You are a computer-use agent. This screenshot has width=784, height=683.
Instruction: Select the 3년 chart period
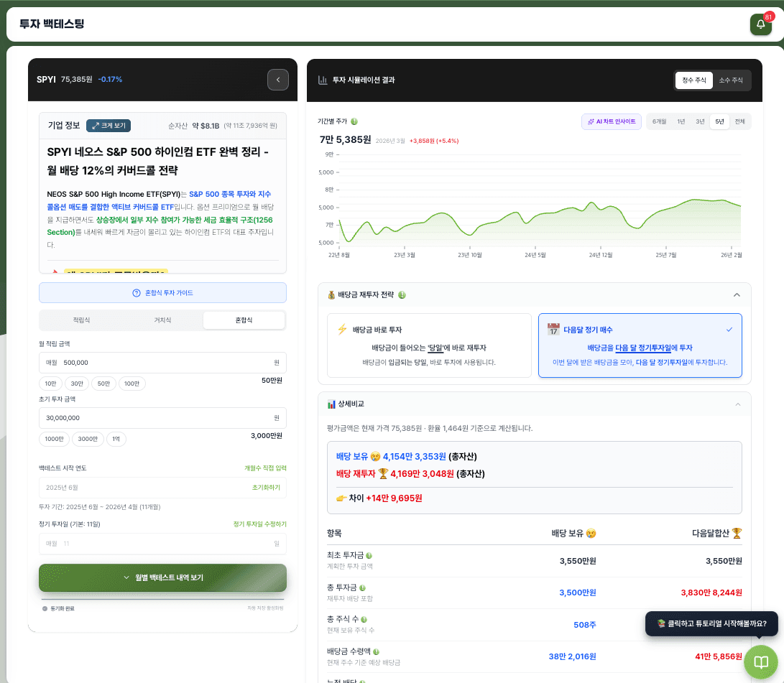tap(700, 121)
